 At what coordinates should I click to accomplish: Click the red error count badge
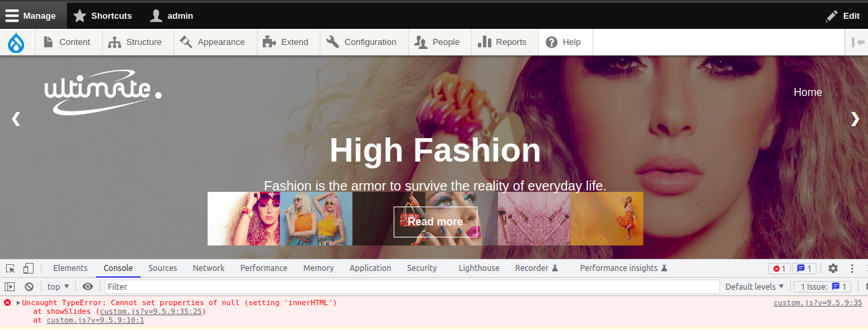(x=780, y=268)
